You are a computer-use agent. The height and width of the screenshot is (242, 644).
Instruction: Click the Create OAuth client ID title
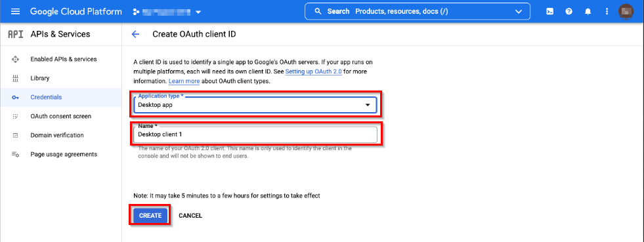click(x=194, y=35)
